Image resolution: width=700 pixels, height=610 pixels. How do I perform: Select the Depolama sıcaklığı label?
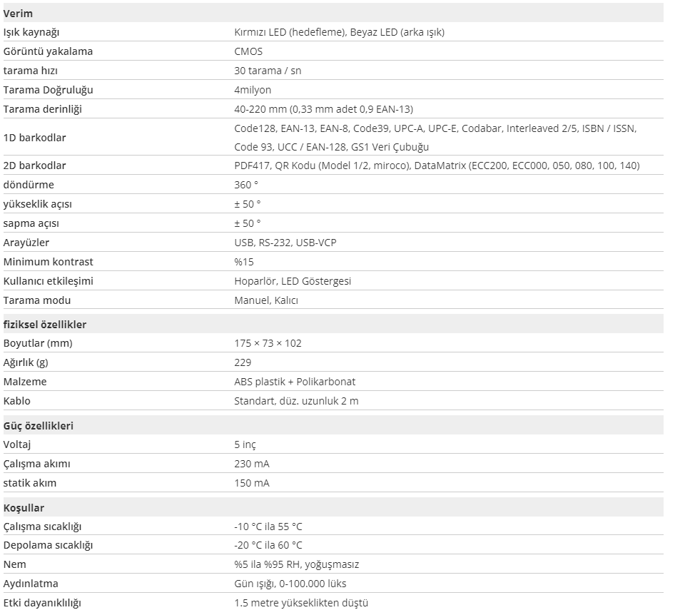49,545
